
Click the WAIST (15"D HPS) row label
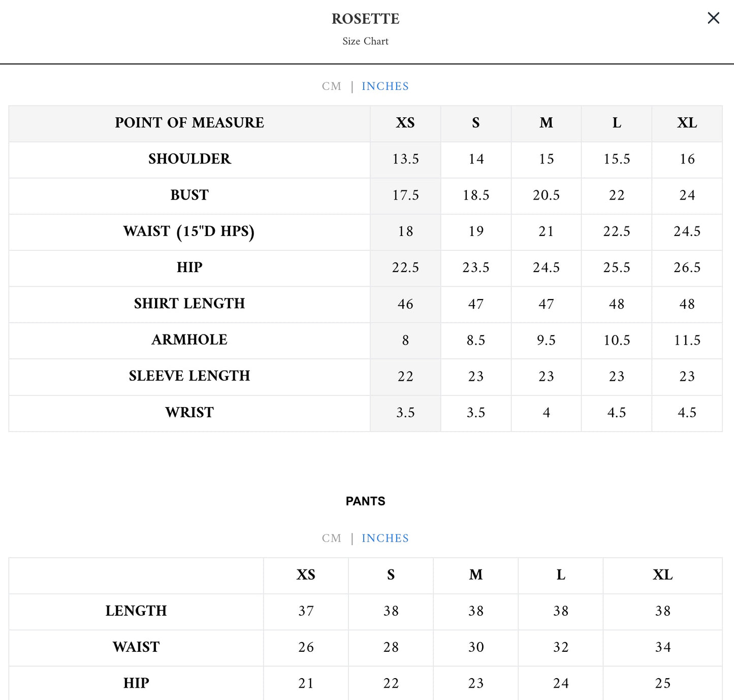pos(189,231)
